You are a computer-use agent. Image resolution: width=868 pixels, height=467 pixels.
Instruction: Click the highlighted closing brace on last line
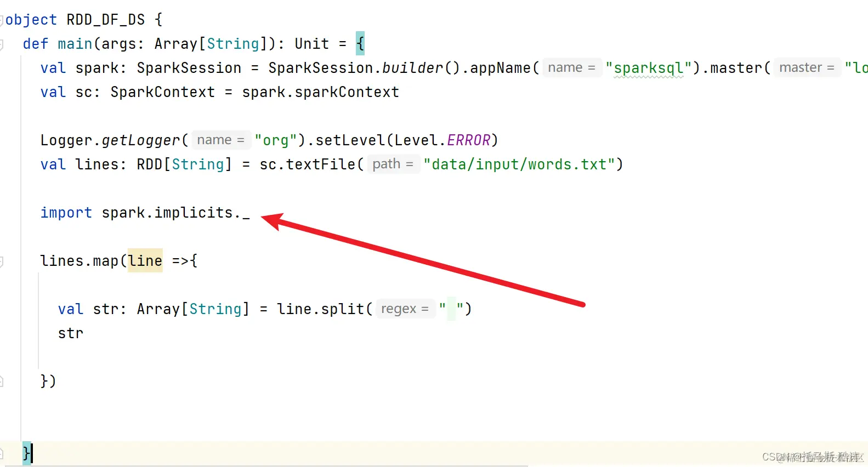coord(27,453)
